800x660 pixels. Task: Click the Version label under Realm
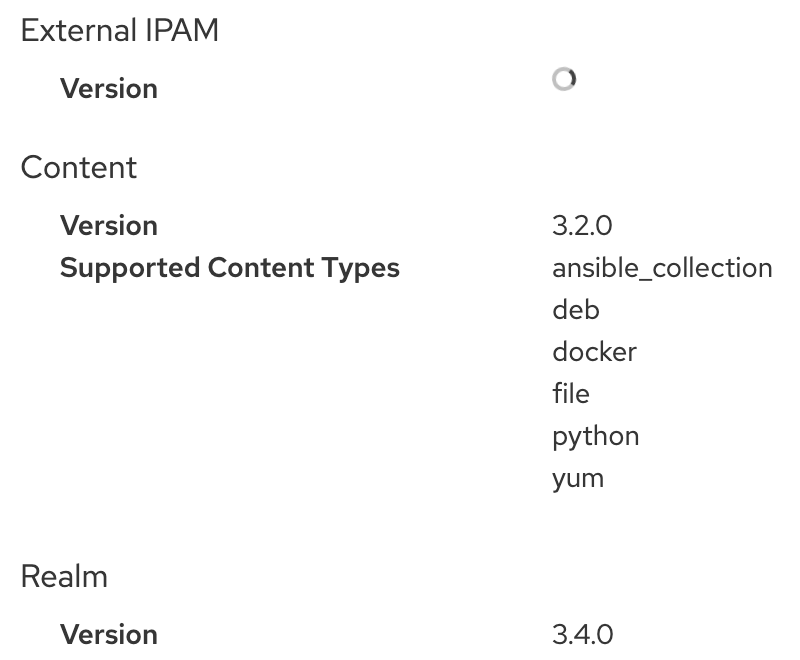(x=109, y=634)
